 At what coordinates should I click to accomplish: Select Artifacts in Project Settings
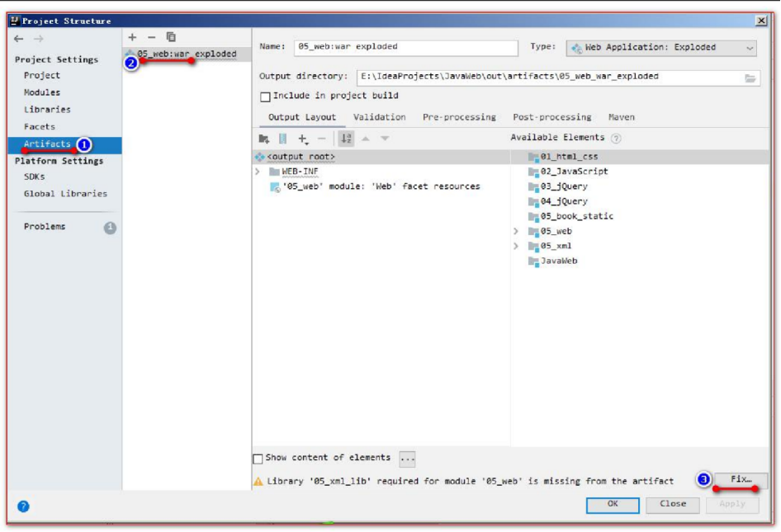[64, 145]
